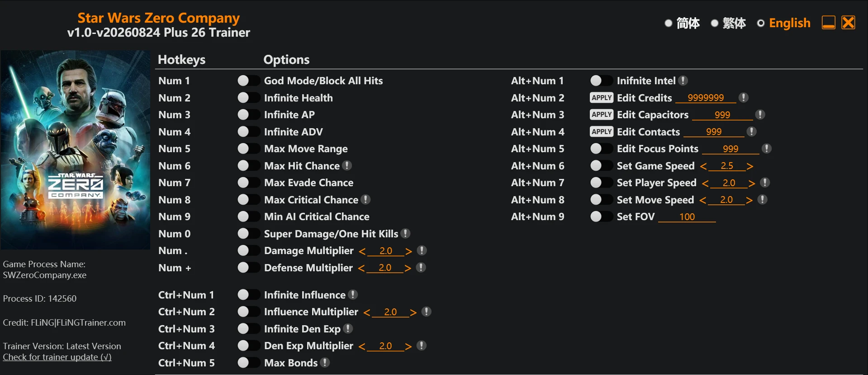Screen dimensions: 868x375
Task: Click the info icon next to Infinite Influence
Action: (353, 295)
